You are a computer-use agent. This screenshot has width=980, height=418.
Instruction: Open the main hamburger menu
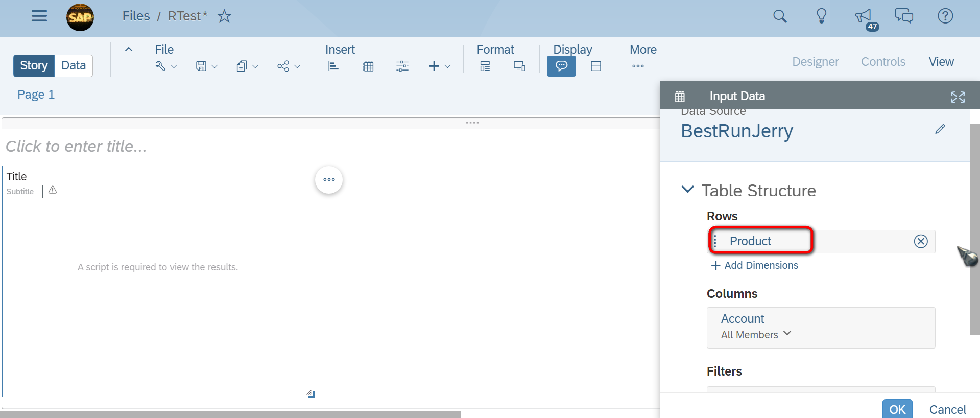[39, 16]
